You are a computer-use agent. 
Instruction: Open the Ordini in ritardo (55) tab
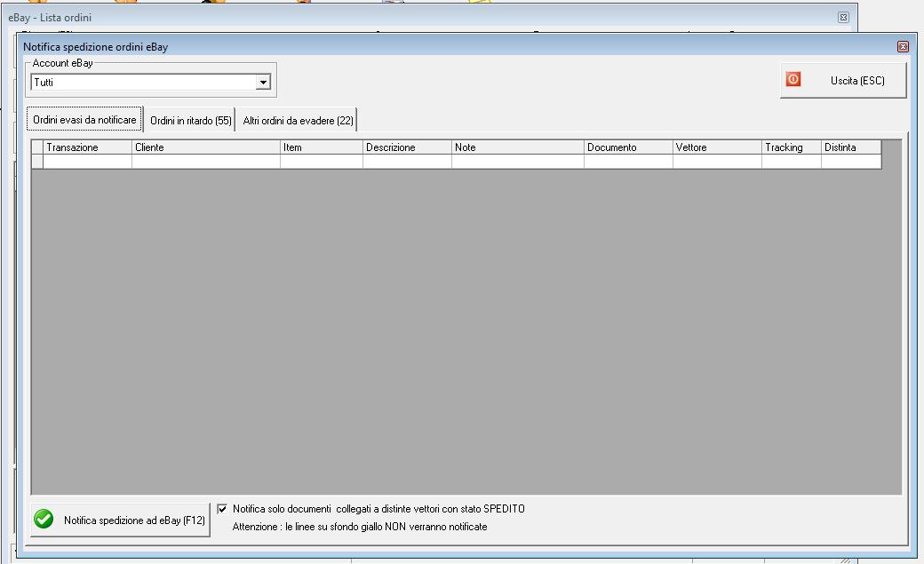190,120
